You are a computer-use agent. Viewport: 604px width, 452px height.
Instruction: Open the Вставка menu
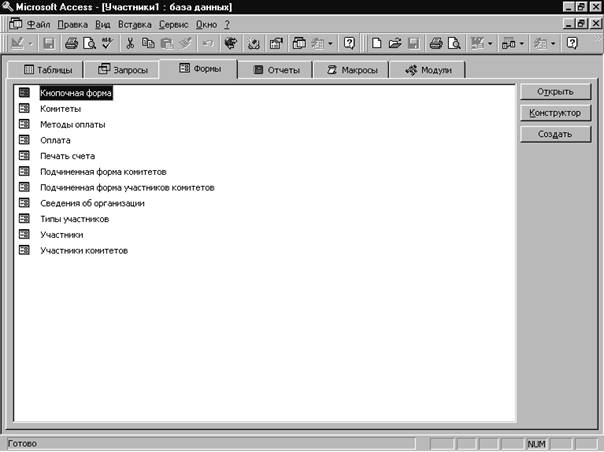(134, 25)
